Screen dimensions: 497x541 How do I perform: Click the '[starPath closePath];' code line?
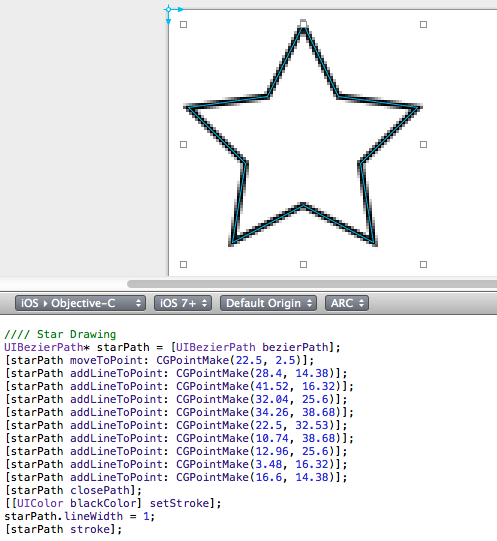[73, 490]
